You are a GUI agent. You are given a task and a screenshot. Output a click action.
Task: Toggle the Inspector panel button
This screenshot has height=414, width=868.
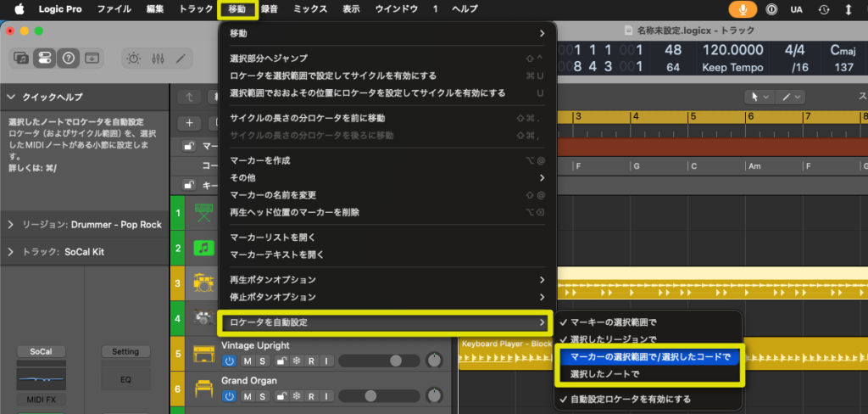[x=44, y=58]
